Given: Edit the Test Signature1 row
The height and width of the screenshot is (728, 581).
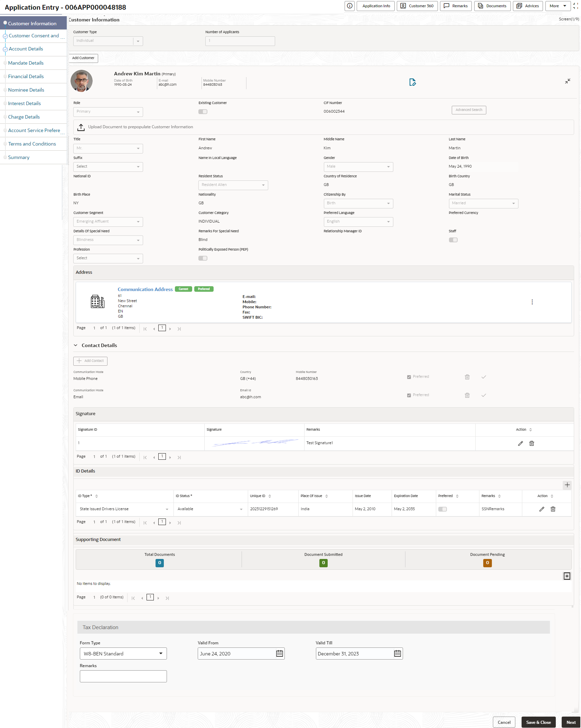Looking at the screenshot, I should (x=521, y=444).
